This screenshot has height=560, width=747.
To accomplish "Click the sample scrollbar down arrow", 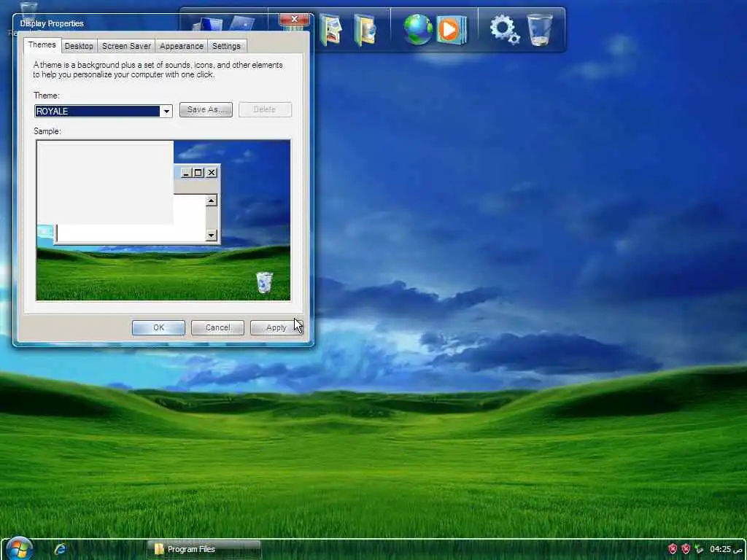I will coord(212,236).
